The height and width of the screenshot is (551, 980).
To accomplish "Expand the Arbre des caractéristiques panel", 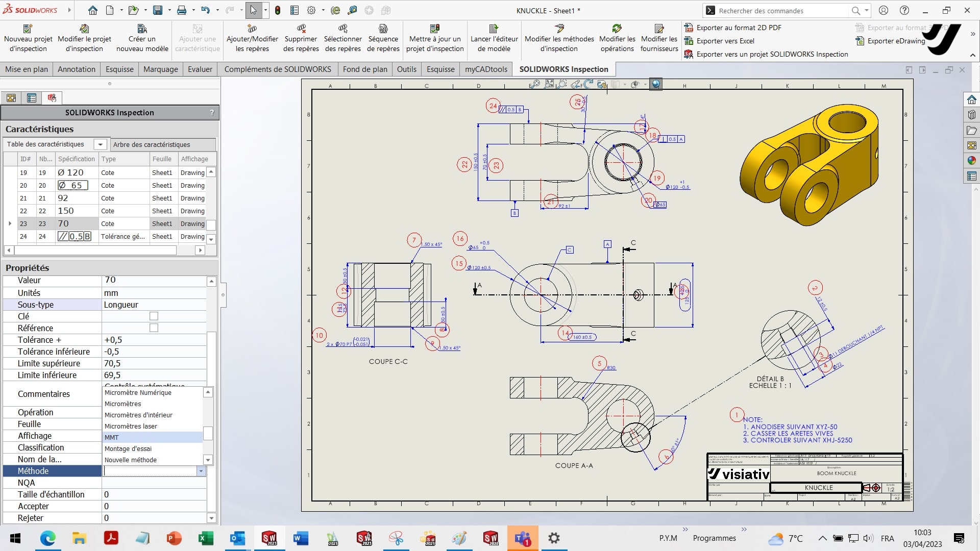I will pyautogui.click(x=151, y=144).
